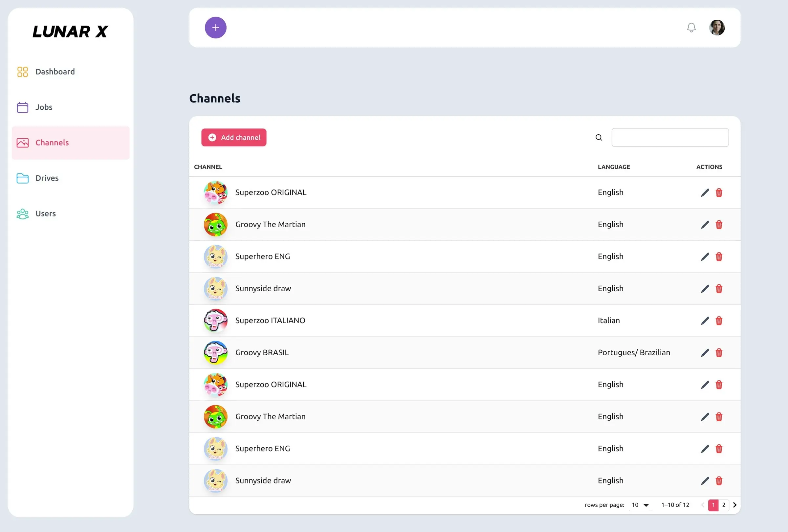Open the user profile avatar
This screenshot has height=532, width=788.
717,28
